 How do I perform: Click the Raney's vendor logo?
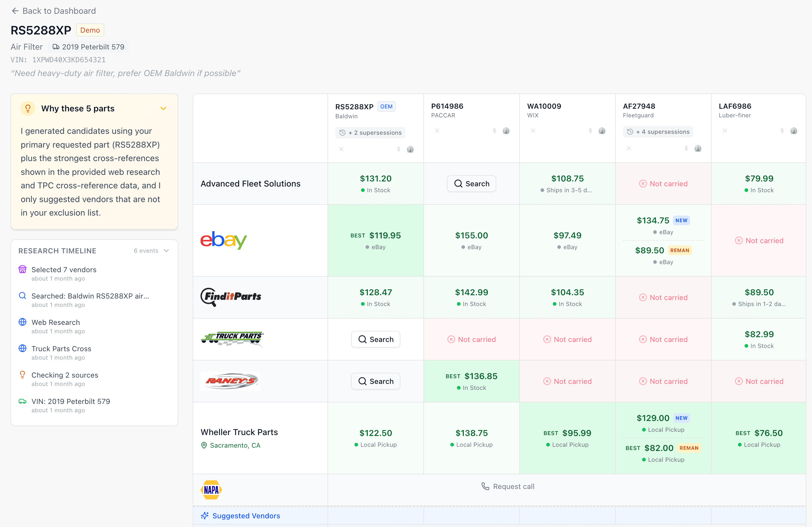(x=230, y=381)
